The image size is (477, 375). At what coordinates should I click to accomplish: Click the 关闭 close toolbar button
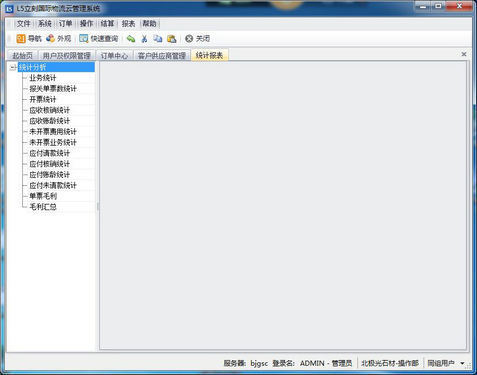point(197,39)
